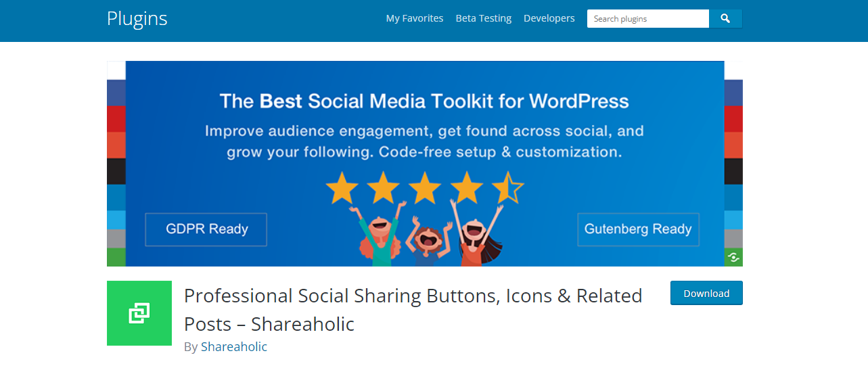This screenshot has height=368, width=868.
Task: Focus the Search plugins field
Action: click(x=648, y=19)
